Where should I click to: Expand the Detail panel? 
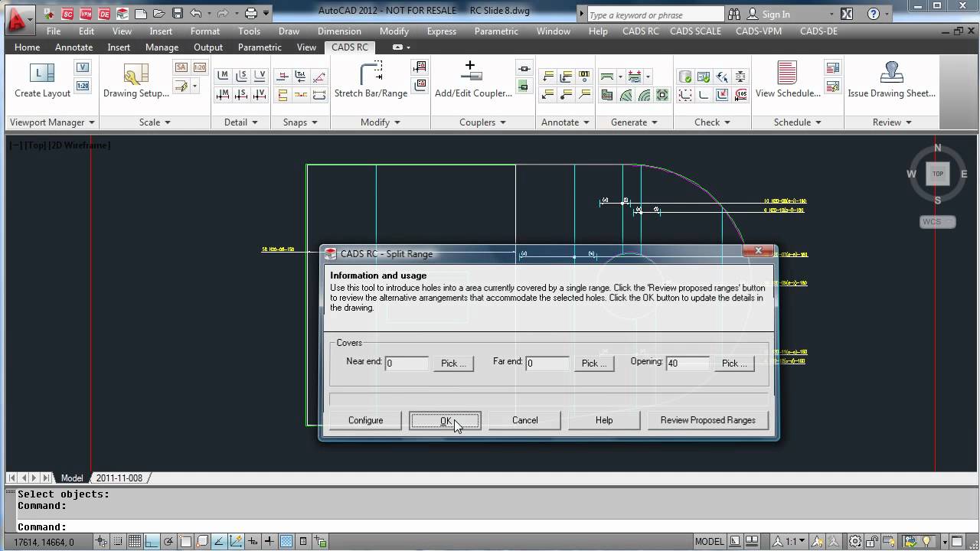pos(241,122)
